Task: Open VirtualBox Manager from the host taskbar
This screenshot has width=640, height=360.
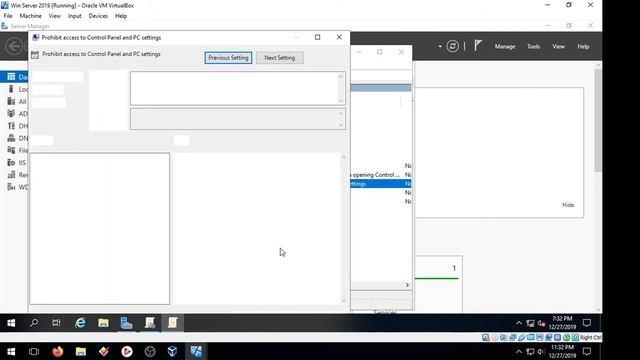Action: [173, 351]
